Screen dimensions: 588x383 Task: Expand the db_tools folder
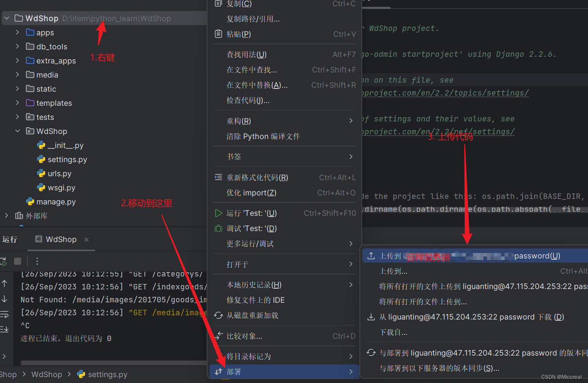coord(17,47)
